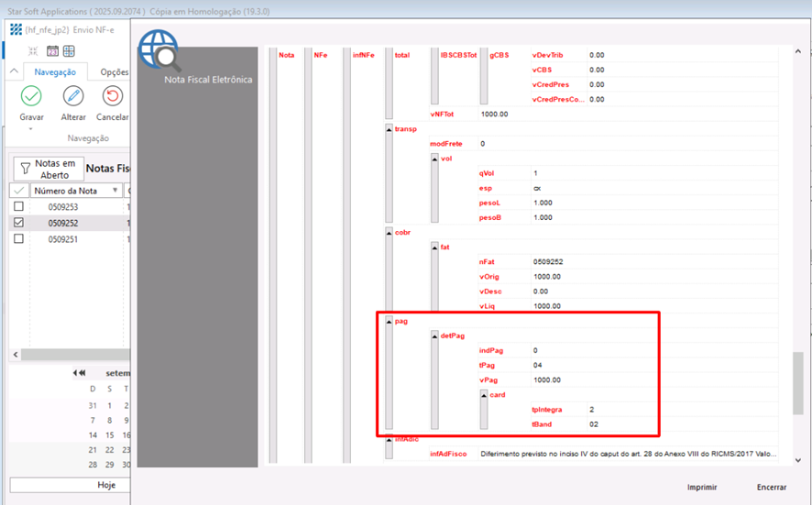Image resolution: width=812 pixels, height=505 pixels.
Task: Click the collapse arrows icon in quick toolbar
Action: (34, 51)
